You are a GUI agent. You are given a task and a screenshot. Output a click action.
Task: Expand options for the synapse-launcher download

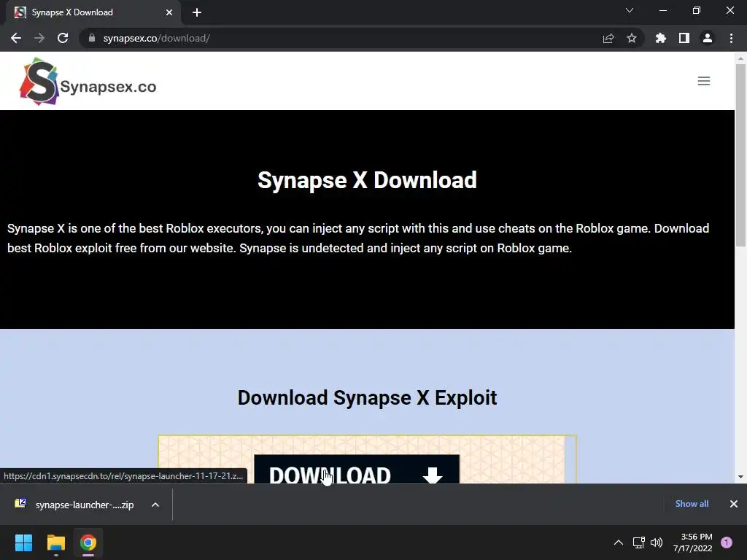click(155, 505)
